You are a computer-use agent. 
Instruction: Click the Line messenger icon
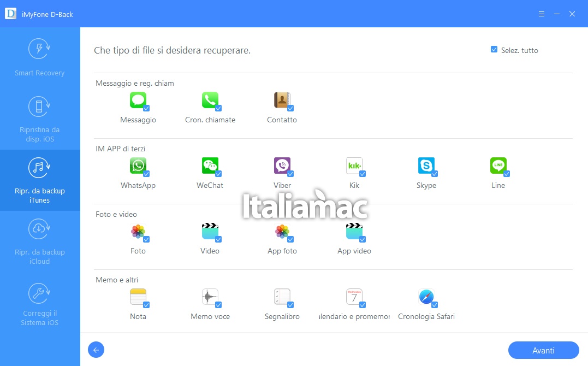(498, 166)
